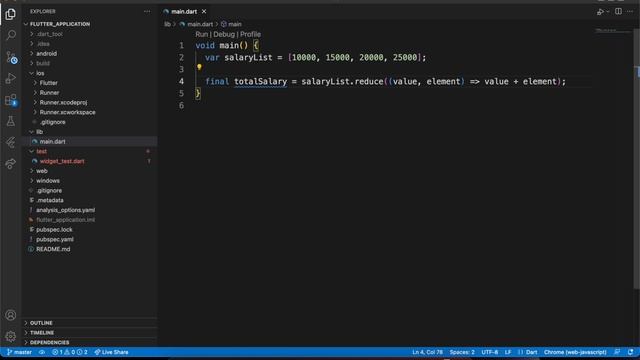640x360 pixels.
Task: Select the main.dart editor tab
Action: point(184,11)
